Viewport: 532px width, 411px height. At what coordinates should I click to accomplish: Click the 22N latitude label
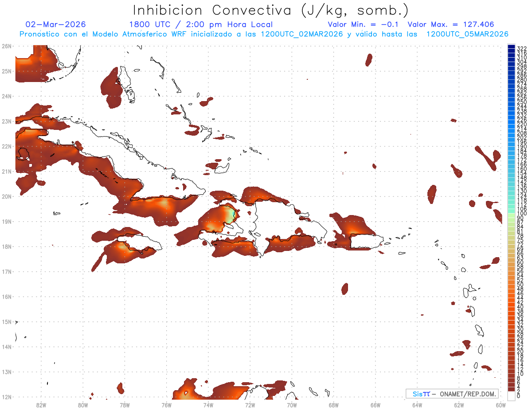pyautogui.click(x=6, y=146)
